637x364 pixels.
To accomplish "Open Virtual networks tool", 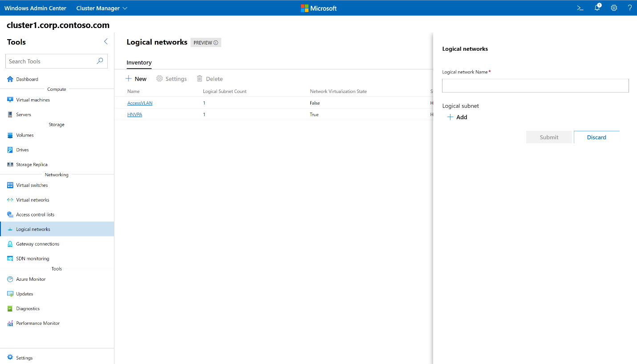I will click(57, 200).
